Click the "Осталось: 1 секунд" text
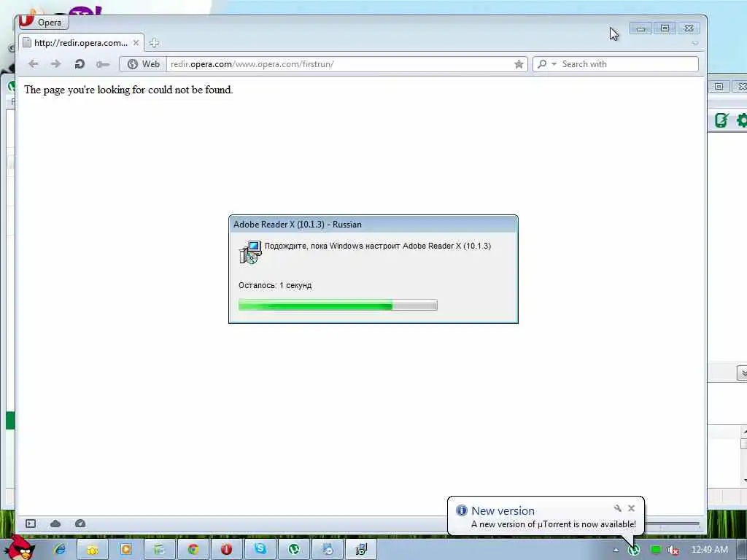The image size is (747, 560). [275, 285]
